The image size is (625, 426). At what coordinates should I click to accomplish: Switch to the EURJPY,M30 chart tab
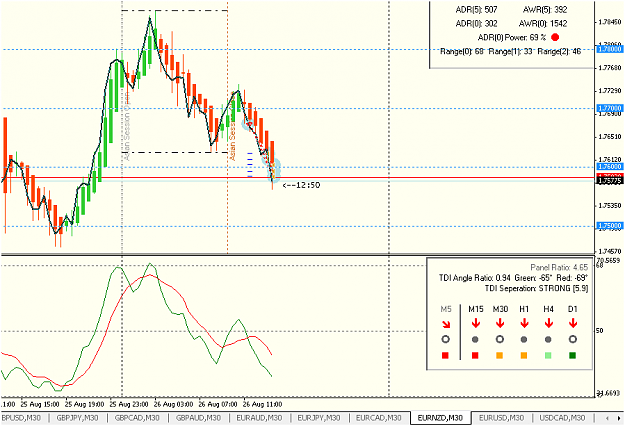(x=319, y=418)
